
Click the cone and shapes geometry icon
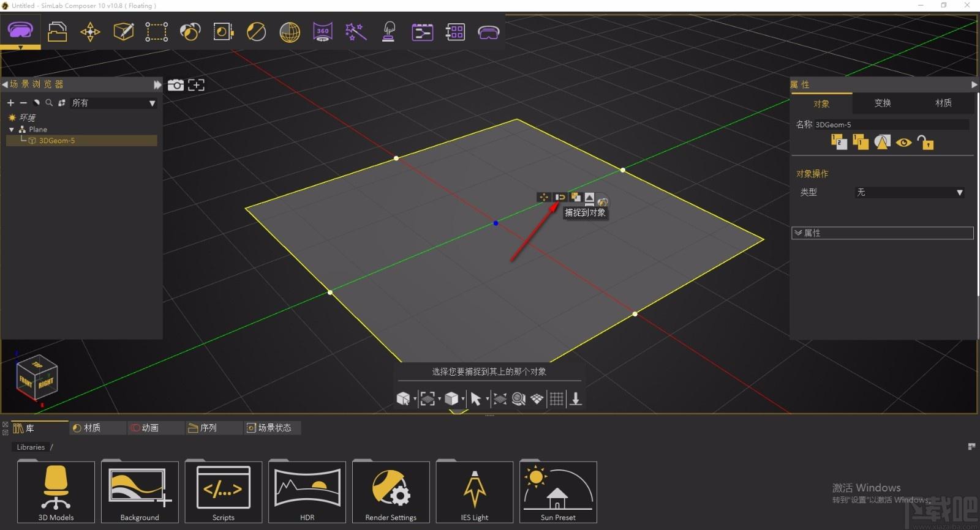pyautogui.click(x=882, y=143)
